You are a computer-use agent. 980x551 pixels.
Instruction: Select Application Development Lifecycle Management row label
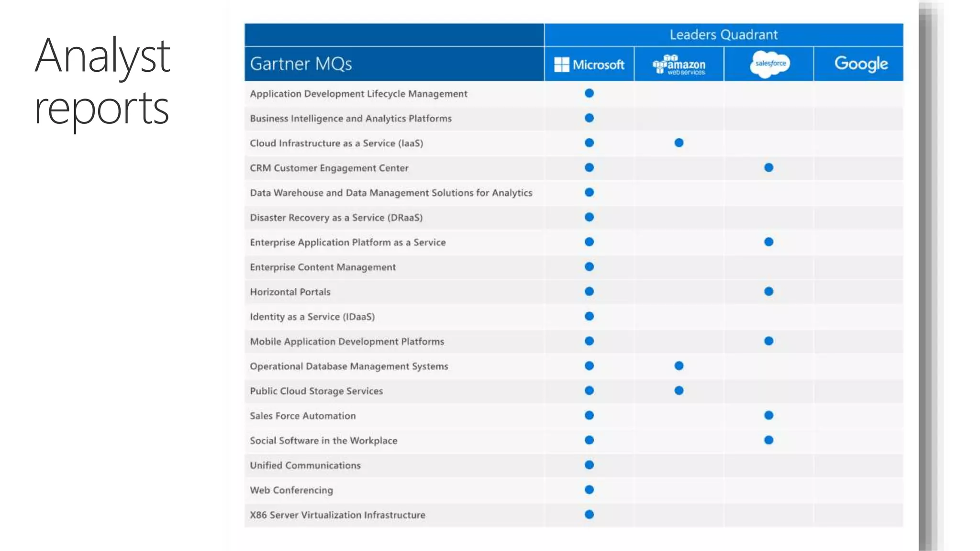tap(358, 94)
